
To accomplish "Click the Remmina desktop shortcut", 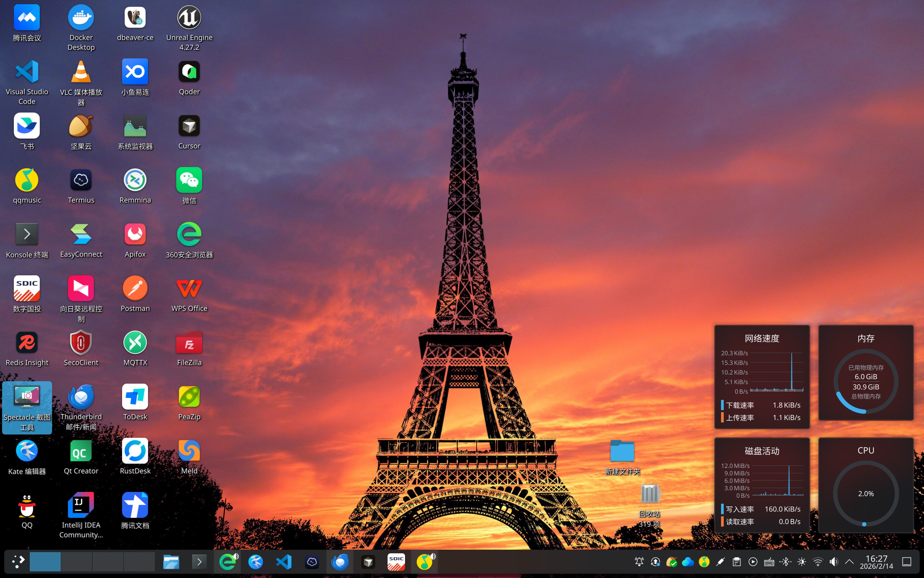I will point(135,186).
